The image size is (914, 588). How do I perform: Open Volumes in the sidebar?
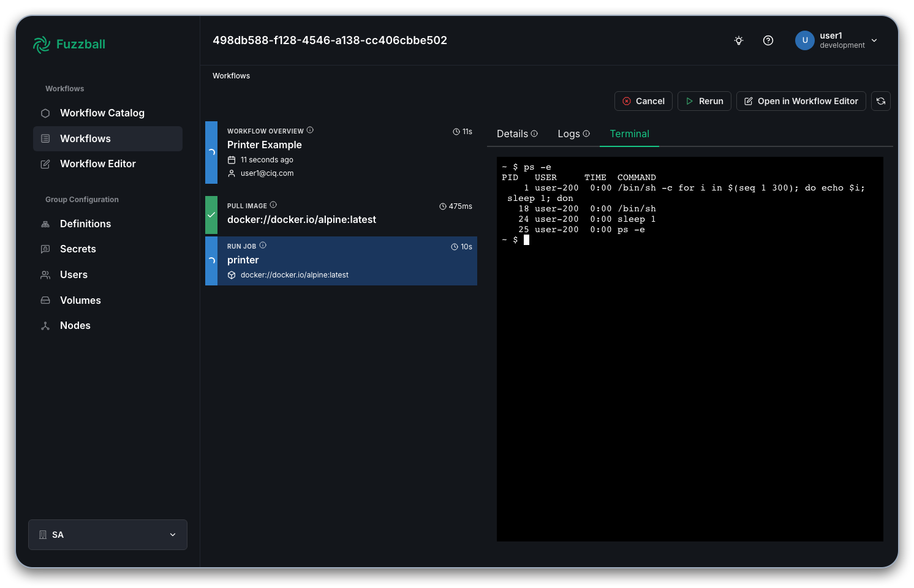coord(108,300)
